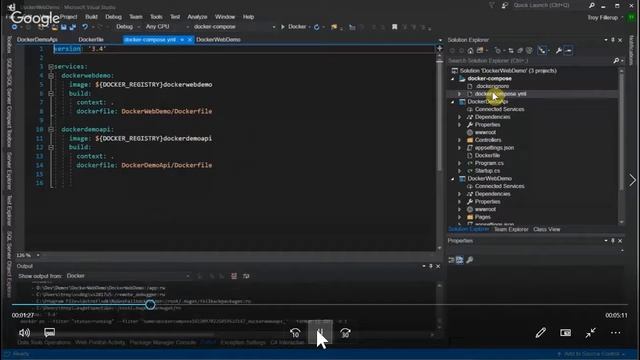
Task: Expand the Controllers folder
Action: (x=460, y=140)
